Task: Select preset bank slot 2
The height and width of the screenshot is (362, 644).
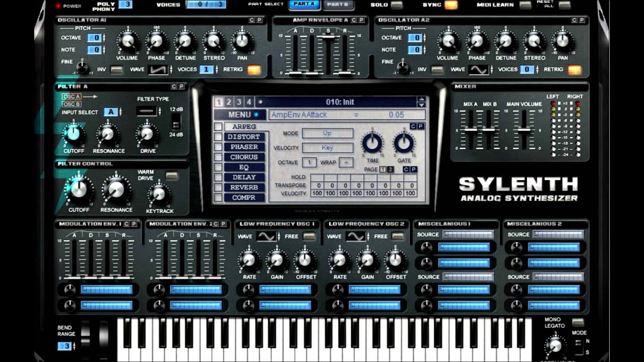Action: 229,102
